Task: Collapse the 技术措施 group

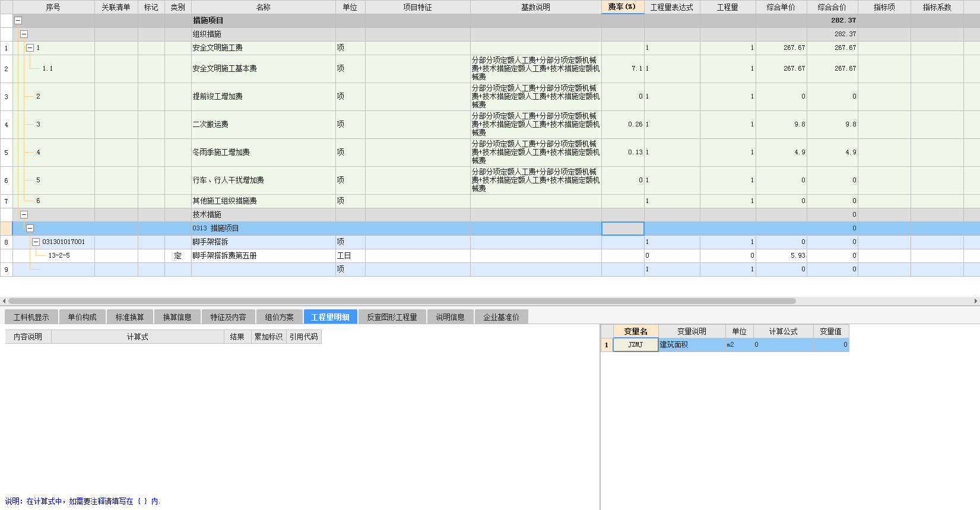Action: coord(24,214)
